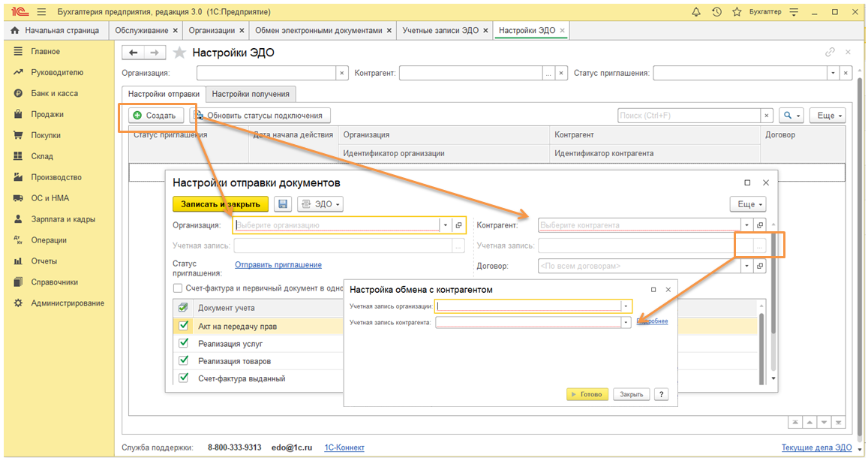Open the Продажи section
868x461 pixels.
coord(47,114)
